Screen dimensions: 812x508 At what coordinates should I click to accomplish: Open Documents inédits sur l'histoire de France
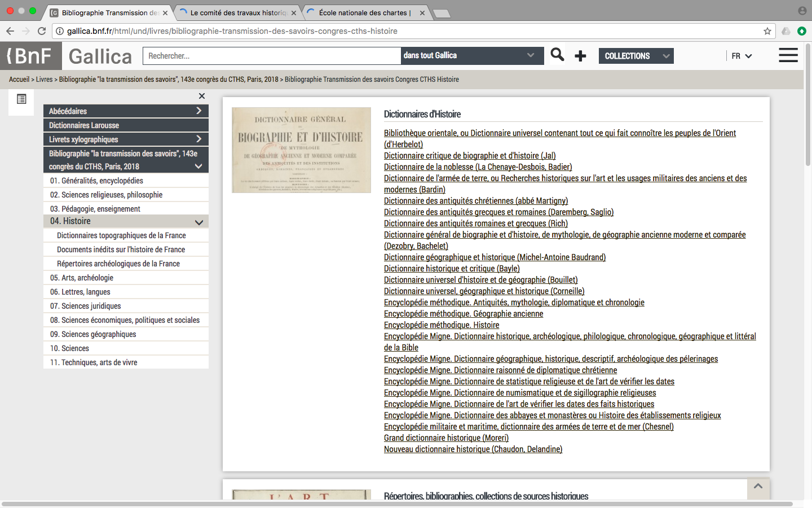coord(126,249)
